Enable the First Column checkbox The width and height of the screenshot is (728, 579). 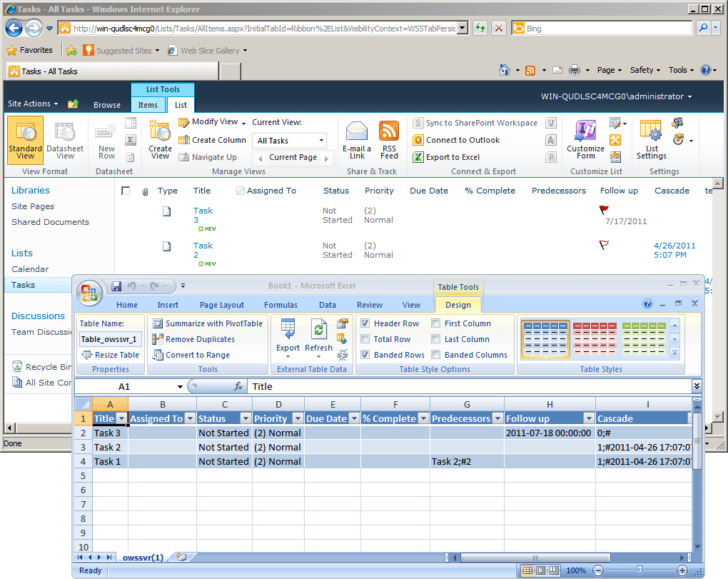[x=436, y=323]
